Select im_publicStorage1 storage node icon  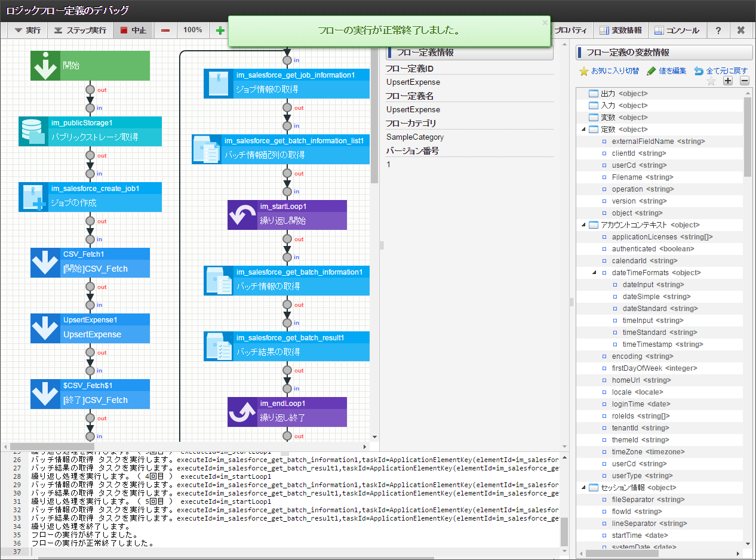pyautogui.click(x=33, y=131)
